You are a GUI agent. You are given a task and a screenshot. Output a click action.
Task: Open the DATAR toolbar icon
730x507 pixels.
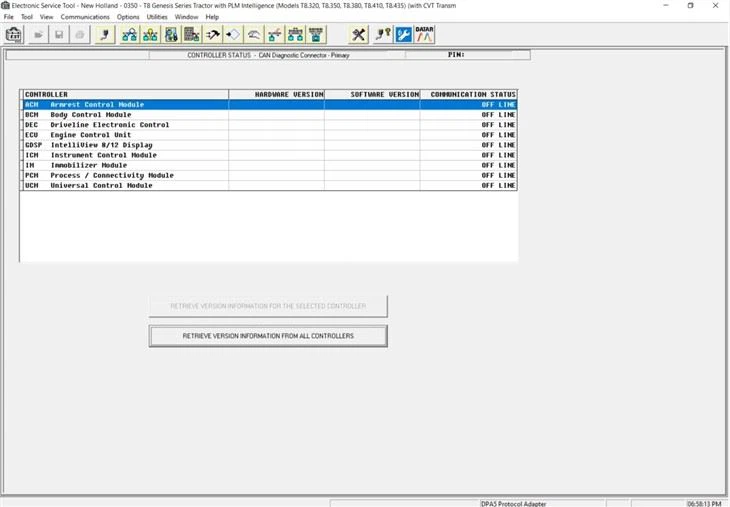424,35
